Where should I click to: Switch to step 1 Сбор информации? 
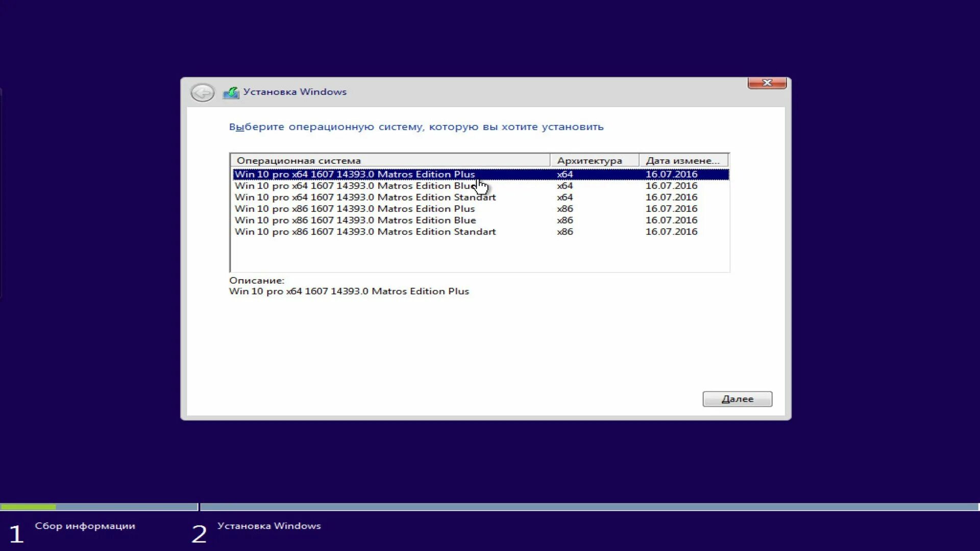pyautogui.click(x=84, y=526)
